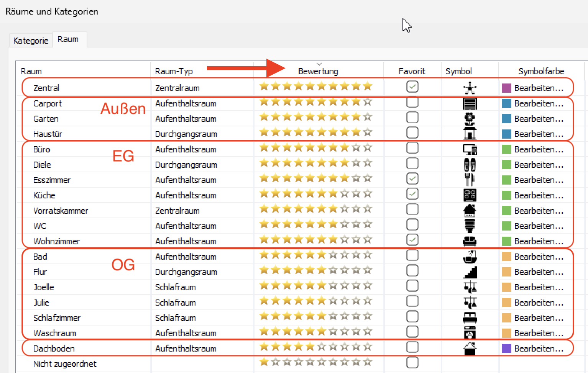
Task: Click the Bad bathtub symbol icon
Action: tap(470, 257)
